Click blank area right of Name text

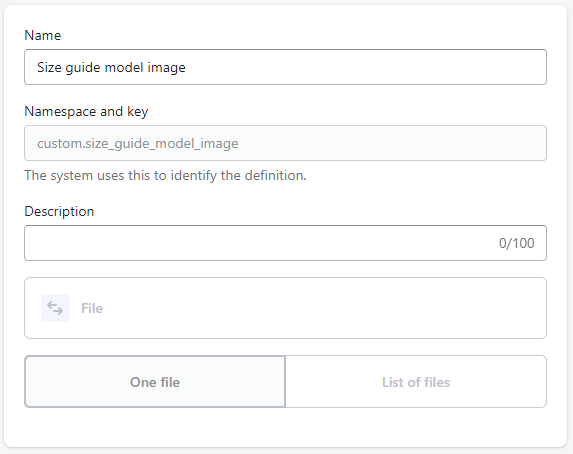tap(365, 67)
